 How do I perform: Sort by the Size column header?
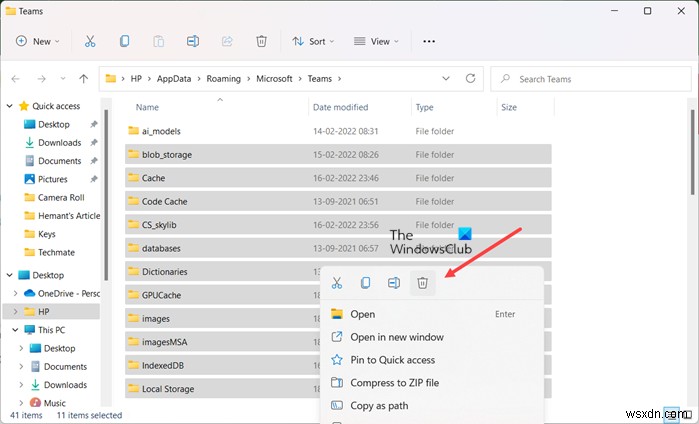pyautogui.click(x=509, y=107)
